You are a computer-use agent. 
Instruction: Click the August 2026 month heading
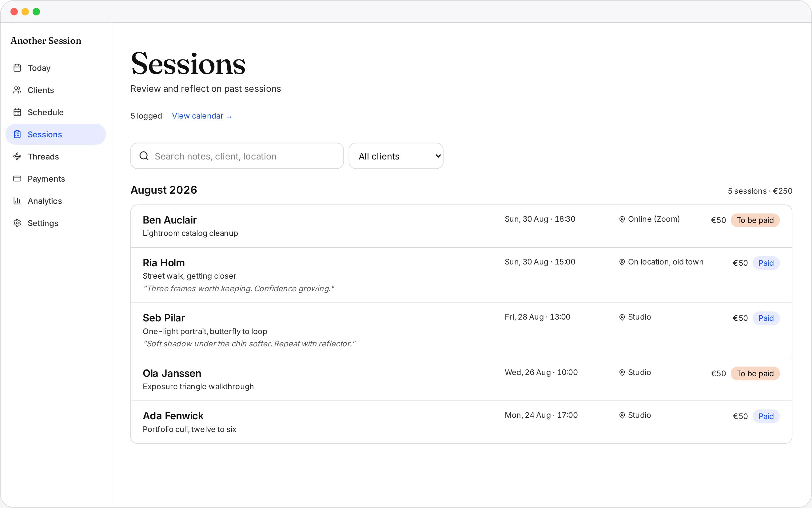164,190
